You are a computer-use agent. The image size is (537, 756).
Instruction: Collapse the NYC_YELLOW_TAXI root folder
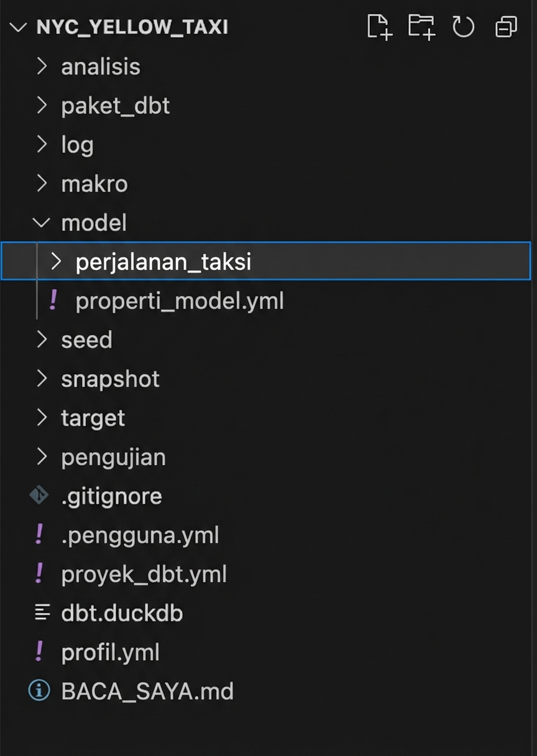[19, 27]
